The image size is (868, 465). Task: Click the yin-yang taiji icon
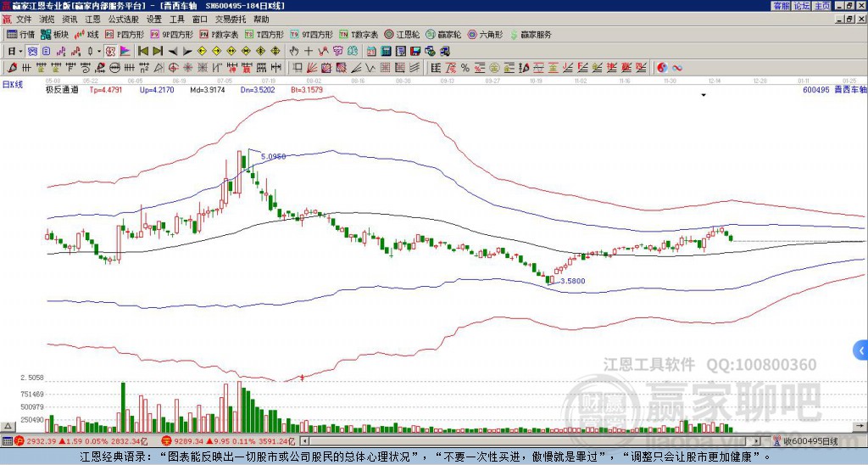(x=662, y=68)
